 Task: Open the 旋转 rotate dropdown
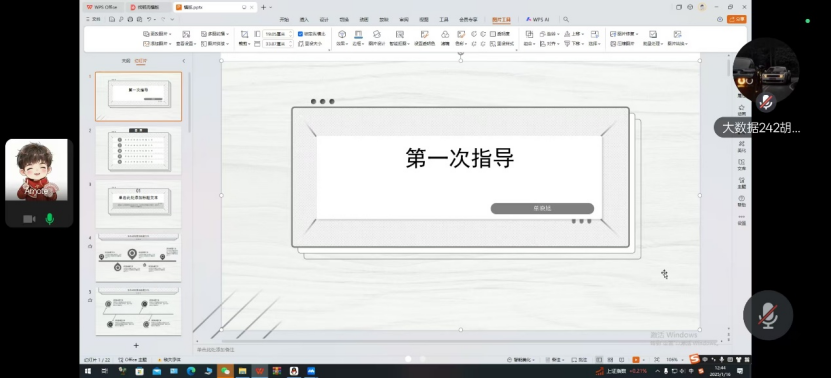[550, 34]
